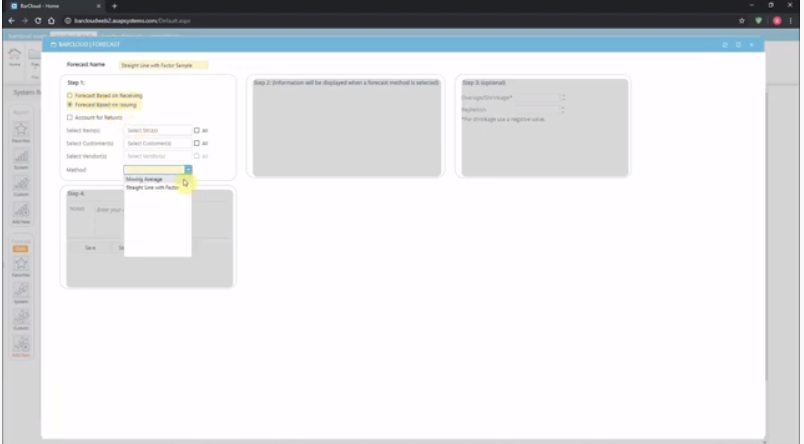This screenshot has width=804, height=444.
Task: Click the Select Customer(s) field
Action: (157, 143)
